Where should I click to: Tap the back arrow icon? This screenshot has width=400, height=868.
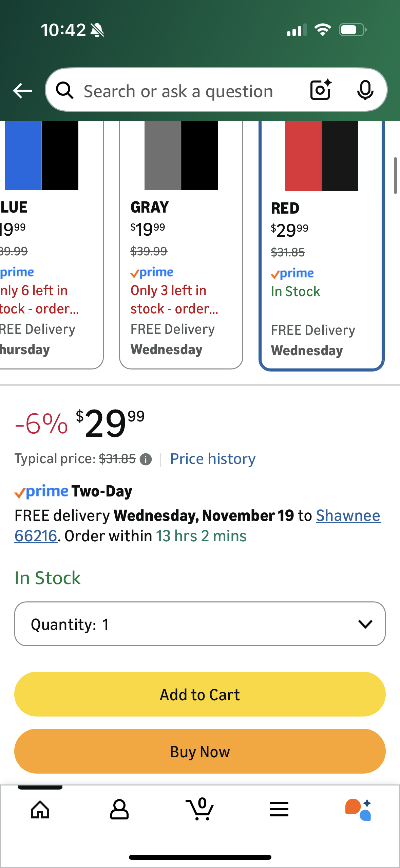click(22, 90)
